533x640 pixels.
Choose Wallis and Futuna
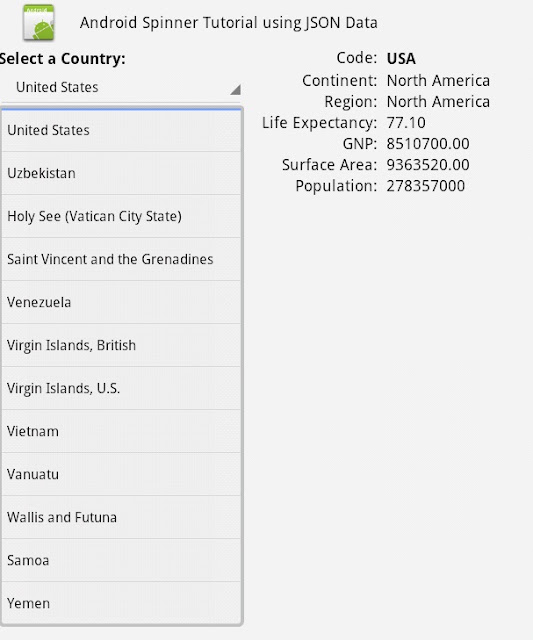point(121,518)
